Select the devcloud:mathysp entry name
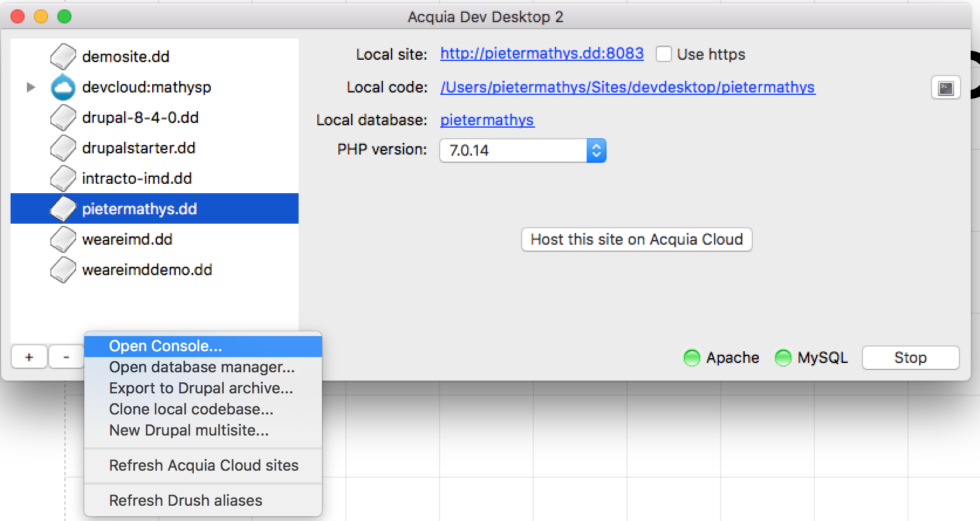This screenshot has width=980, height=521. coord(147,87)
